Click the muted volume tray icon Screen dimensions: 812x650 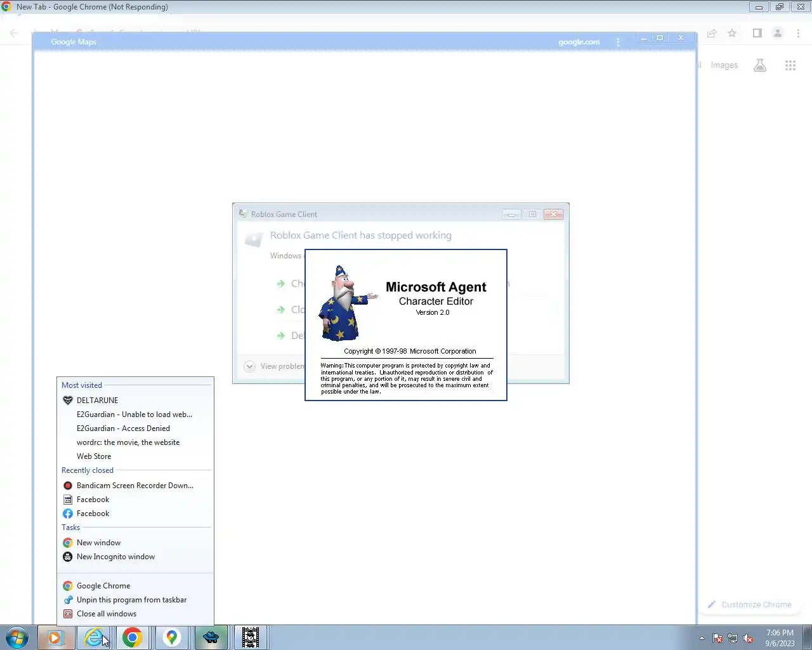(x=748, y=638)
